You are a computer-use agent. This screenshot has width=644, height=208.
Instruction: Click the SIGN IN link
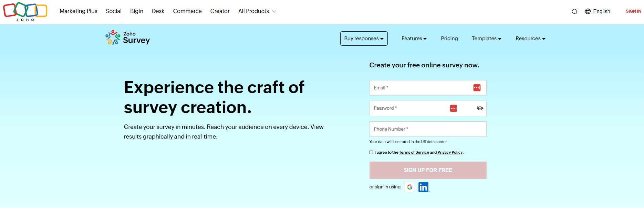point(633,11)
